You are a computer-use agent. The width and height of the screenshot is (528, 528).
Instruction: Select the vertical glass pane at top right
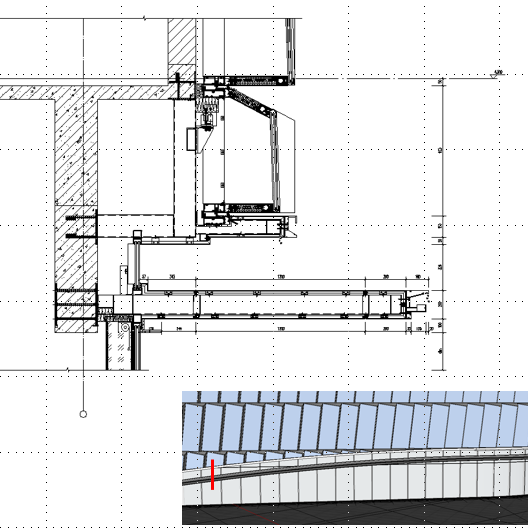290,51
